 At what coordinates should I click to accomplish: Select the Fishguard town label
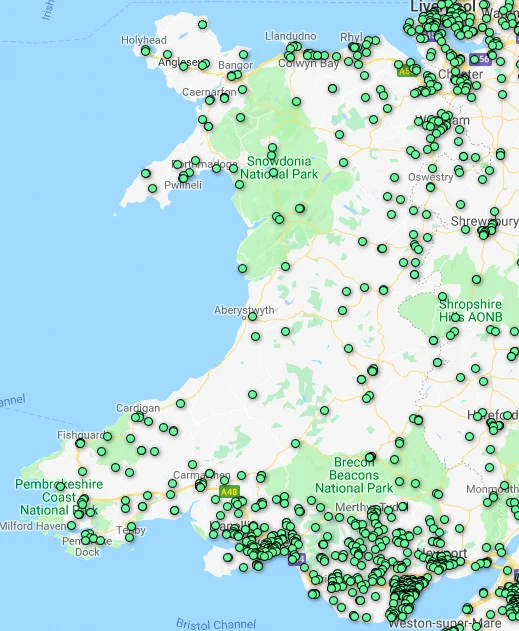81,435
